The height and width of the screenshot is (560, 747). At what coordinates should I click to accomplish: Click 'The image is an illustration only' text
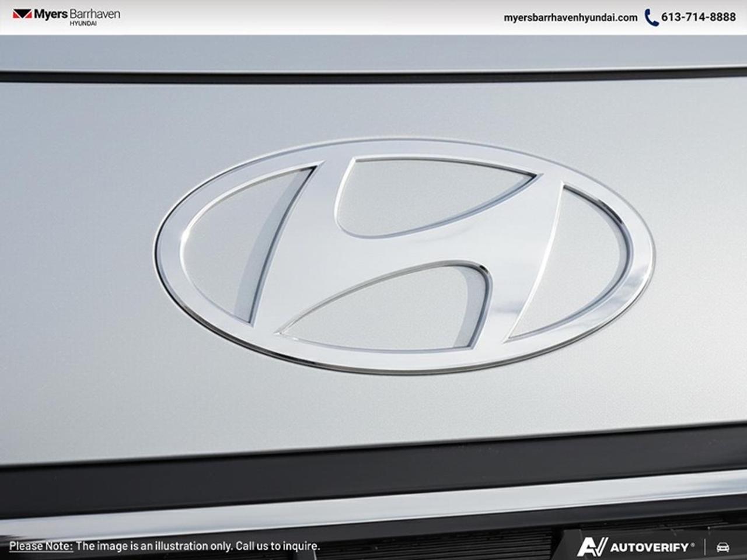pyautogui.click(x=153, y=546)
